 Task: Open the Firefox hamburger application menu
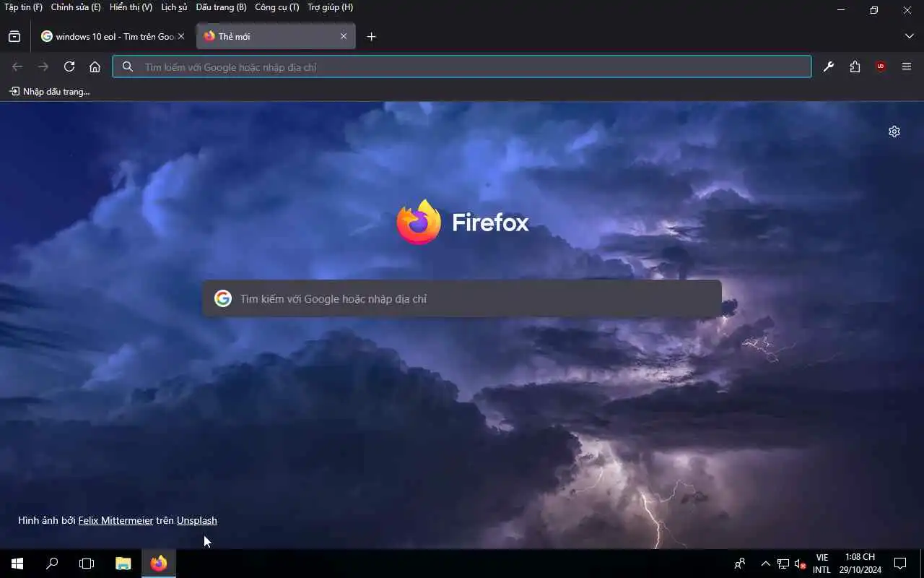tap(907, 67)
